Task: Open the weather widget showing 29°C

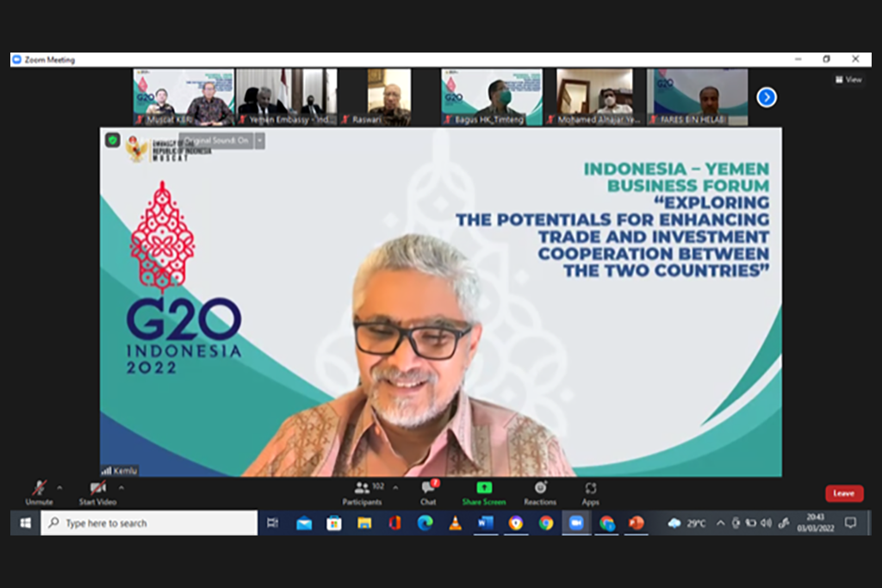Action: [x=686, y=523]
